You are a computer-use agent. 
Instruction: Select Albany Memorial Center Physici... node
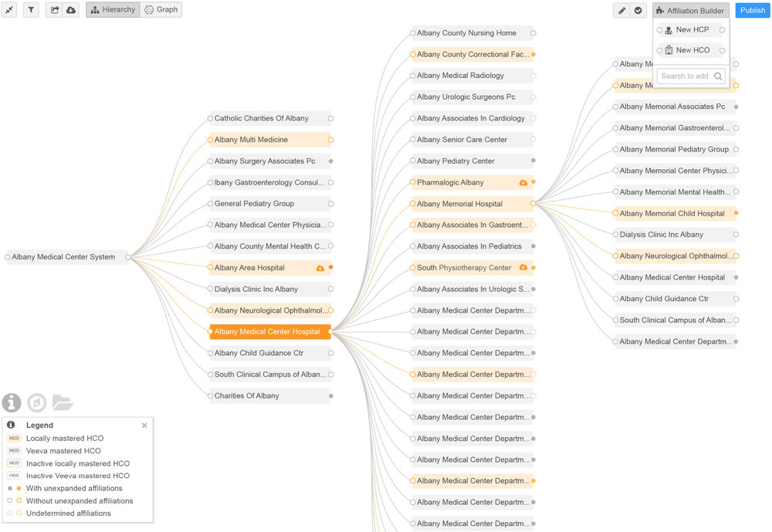coord(675,171)
